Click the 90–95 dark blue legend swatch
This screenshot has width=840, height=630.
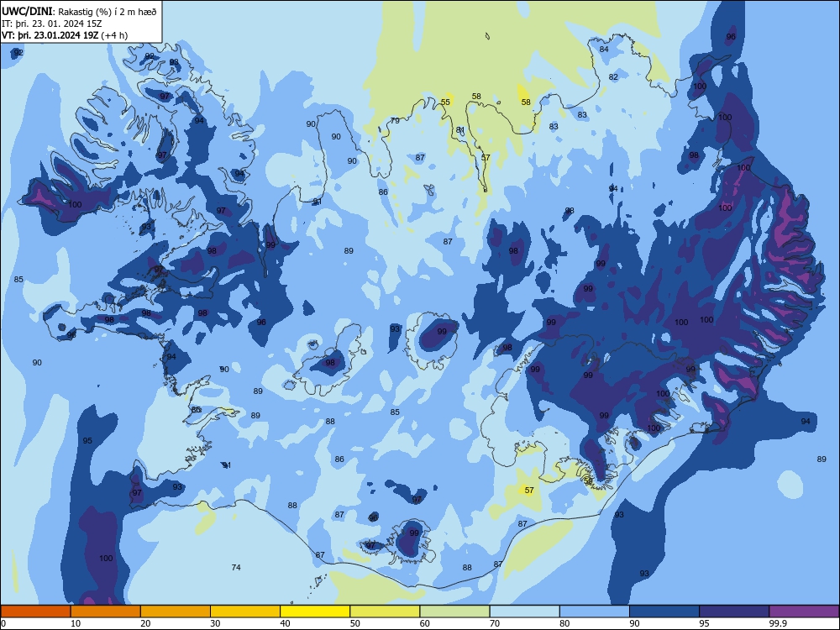click(x=664, y=612)
